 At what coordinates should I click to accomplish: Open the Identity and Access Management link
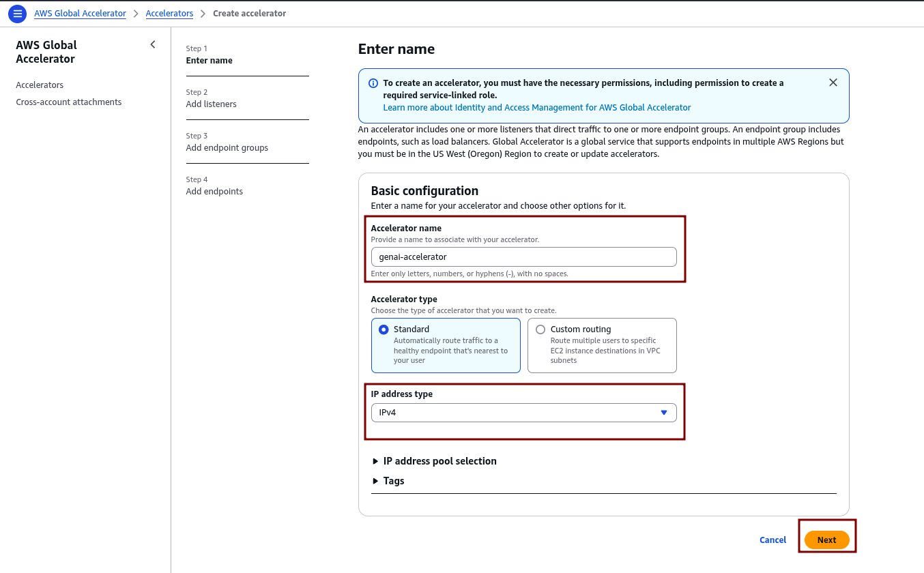point(536,108)
